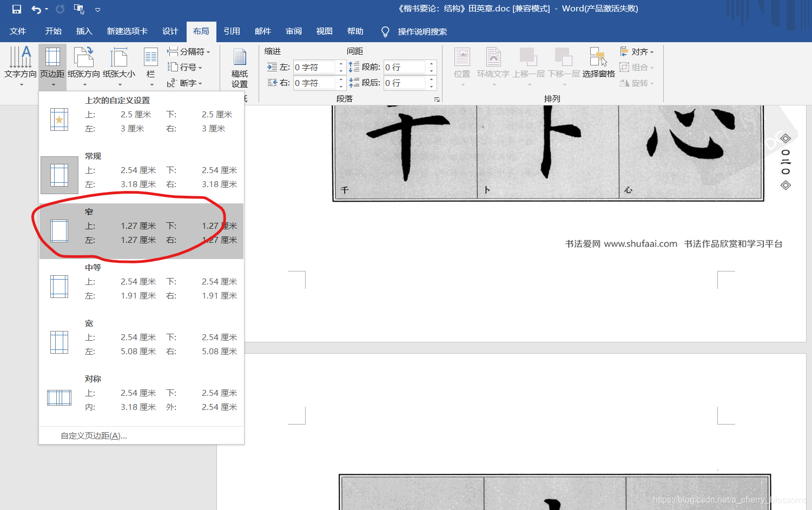Open the 段落 paragraph dialog launcher
The width and height of the screenshot is (812, 510).
(x=437, y=100)
